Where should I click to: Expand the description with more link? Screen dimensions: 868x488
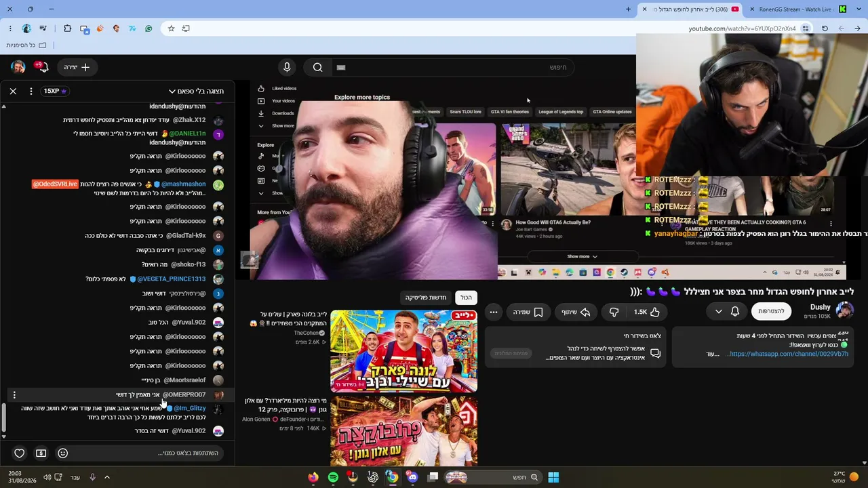tap(712, 354)
